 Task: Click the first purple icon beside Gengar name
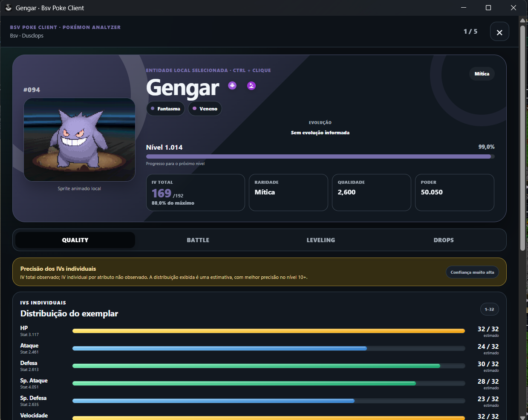click(232, 85)
